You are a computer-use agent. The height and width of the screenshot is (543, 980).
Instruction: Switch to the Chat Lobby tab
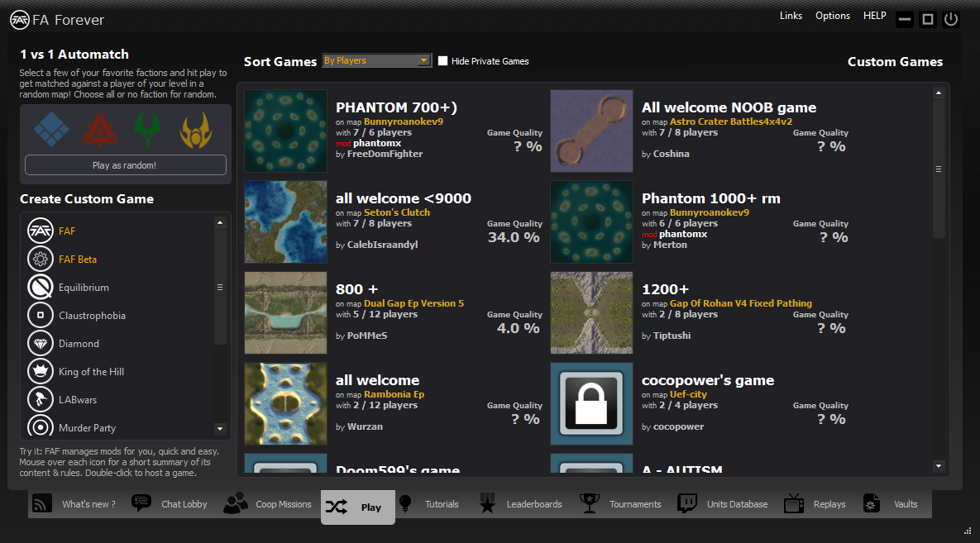pyautogui.click(x=170, y=504)
